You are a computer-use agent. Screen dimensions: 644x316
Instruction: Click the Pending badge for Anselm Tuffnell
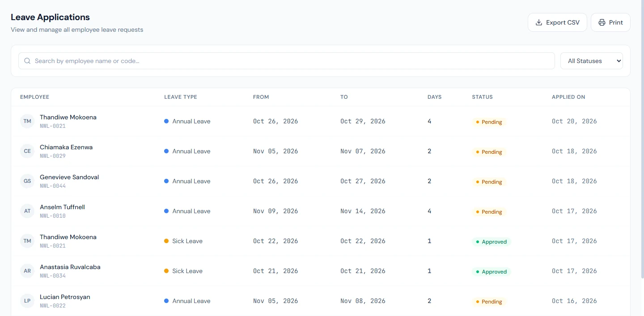(489, 212)
